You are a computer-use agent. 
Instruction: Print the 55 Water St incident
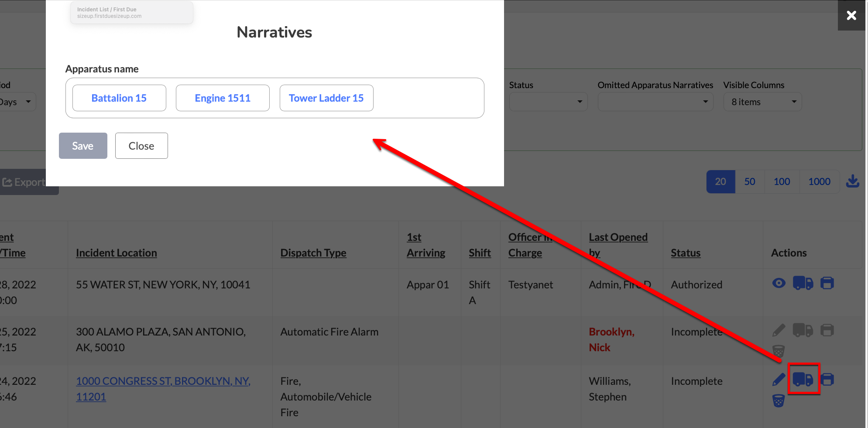[x=827, y=283]
